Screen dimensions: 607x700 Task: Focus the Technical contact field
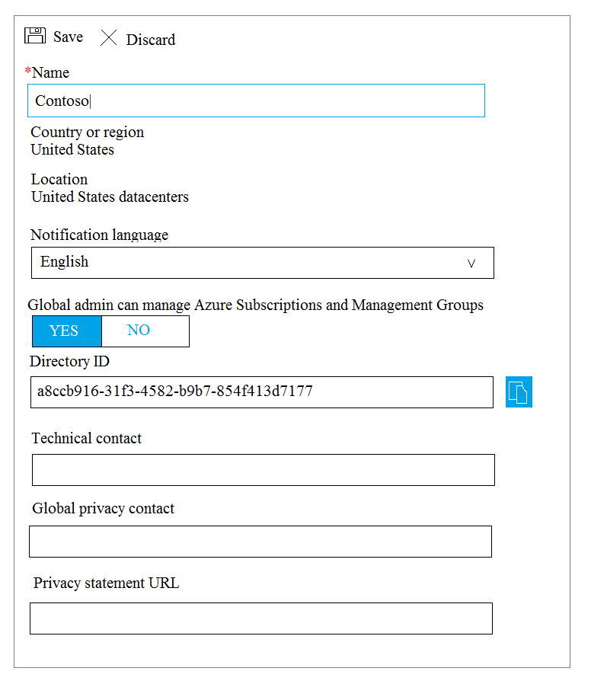coord(264,470)
